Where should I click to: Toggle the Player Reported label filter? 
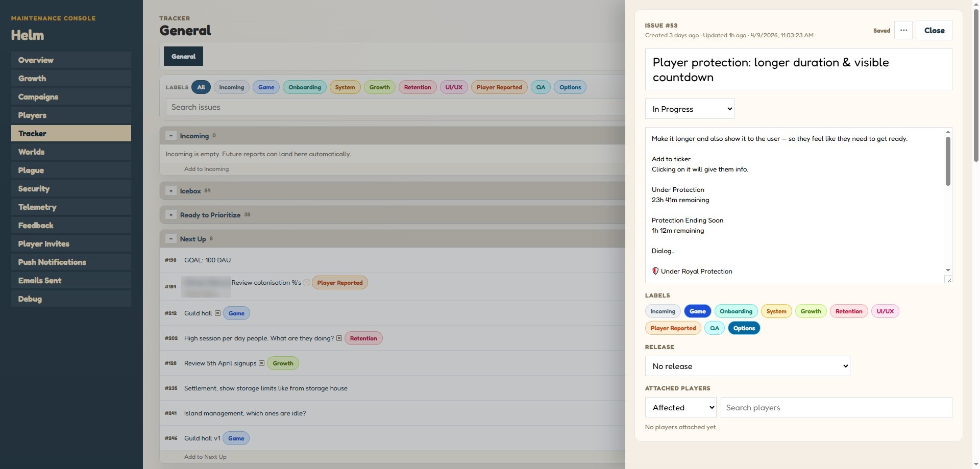click(x=499, y=87)
